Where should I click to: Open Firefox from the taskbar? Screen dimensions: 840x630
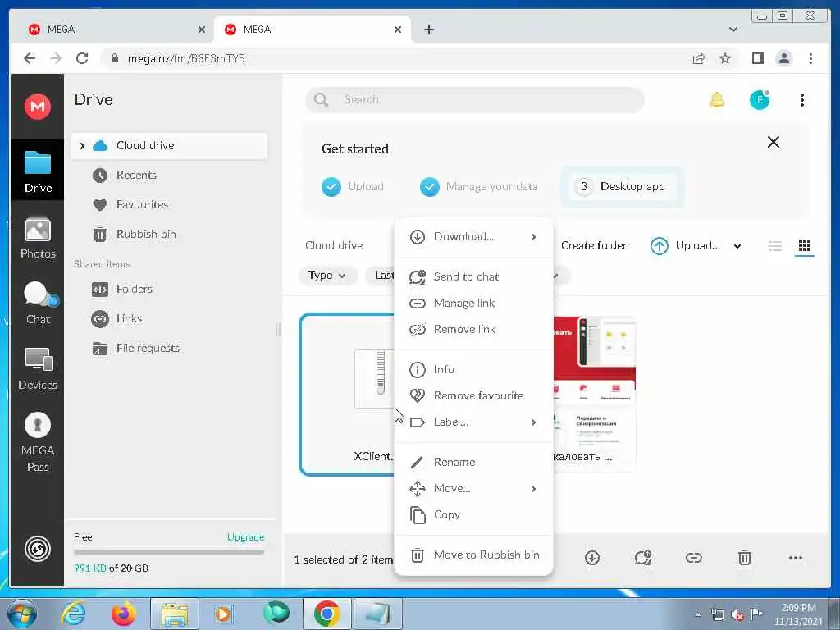[x=123, y=614]
